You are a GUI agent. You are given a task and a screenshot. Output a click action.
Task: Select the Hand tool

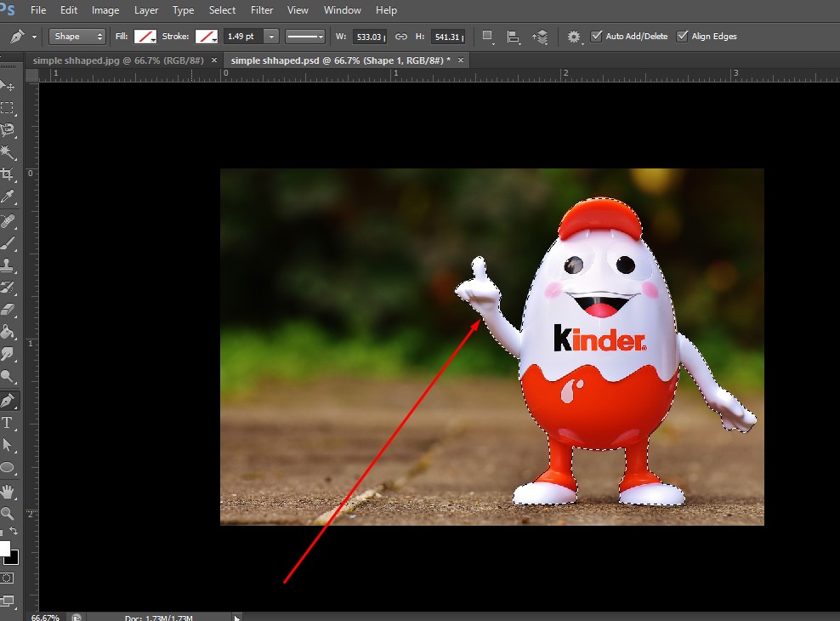pos(8,492)
